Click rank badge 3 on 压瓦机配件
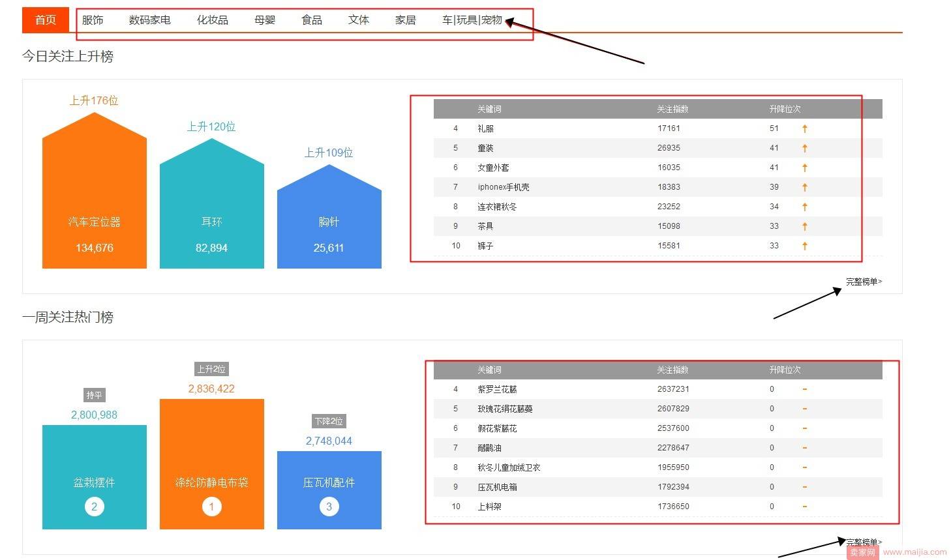951x560 pixels. click(x=329, y=507)
